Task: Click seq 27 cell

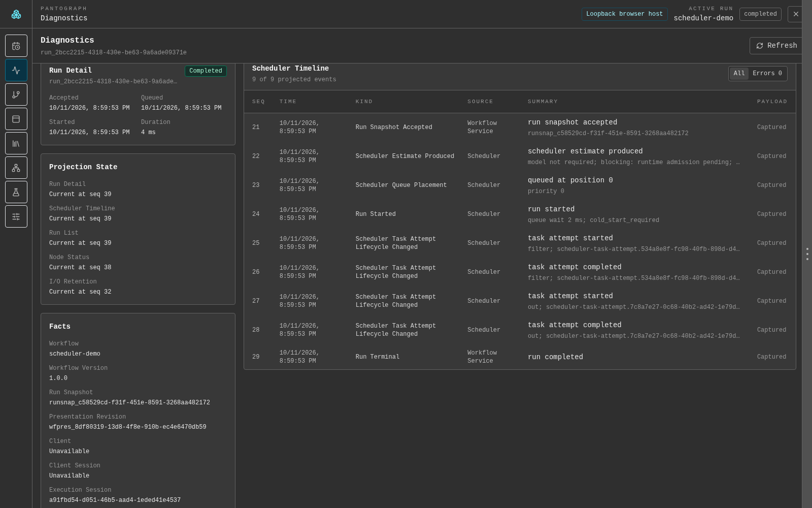Action: 256,301
